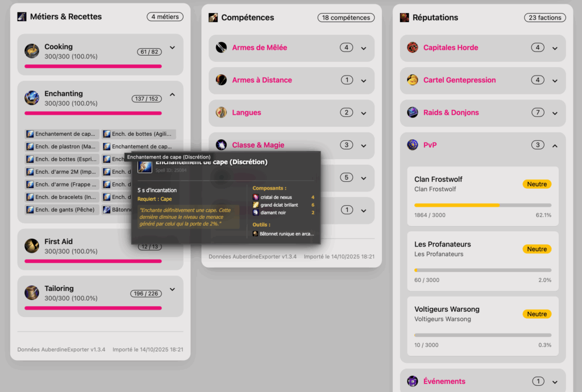Click the Tailoring 196 / 226 recipe count badge
Image resolution: width=582 pixels, height=392 pixels.
(146, 293)
